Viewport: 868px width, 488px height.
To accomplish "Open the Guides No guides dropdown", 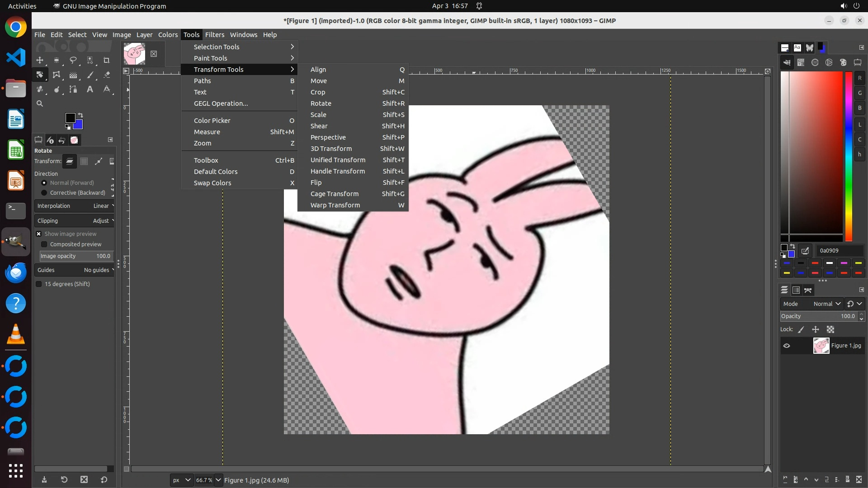I will [x=75, y=270].
